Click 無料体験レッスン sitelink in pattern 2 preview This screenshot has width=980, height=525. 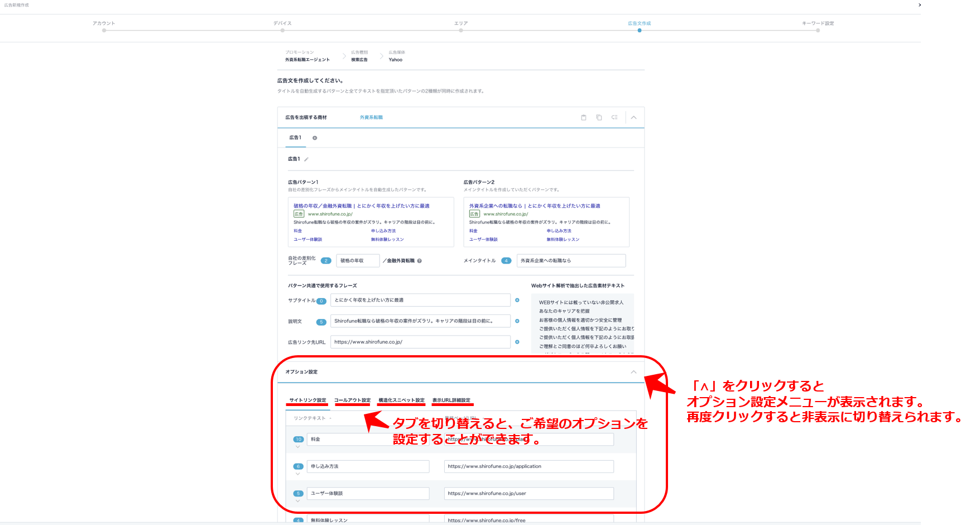pos(563,240)
